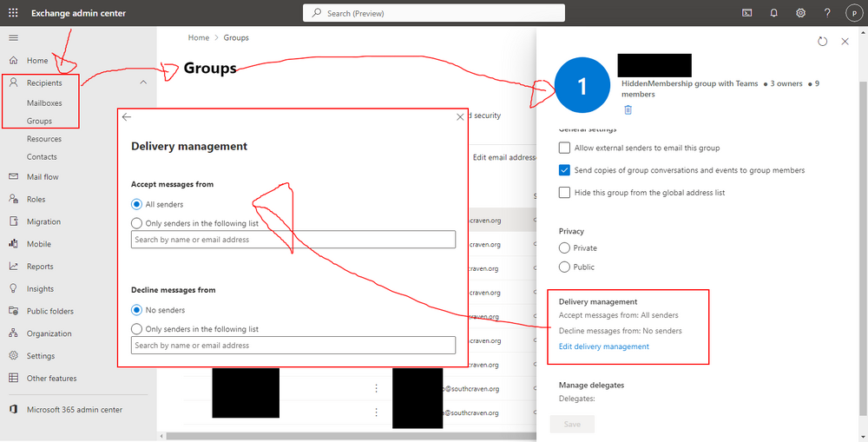
Task: Open the Mailboxes page
Action: 44,103
